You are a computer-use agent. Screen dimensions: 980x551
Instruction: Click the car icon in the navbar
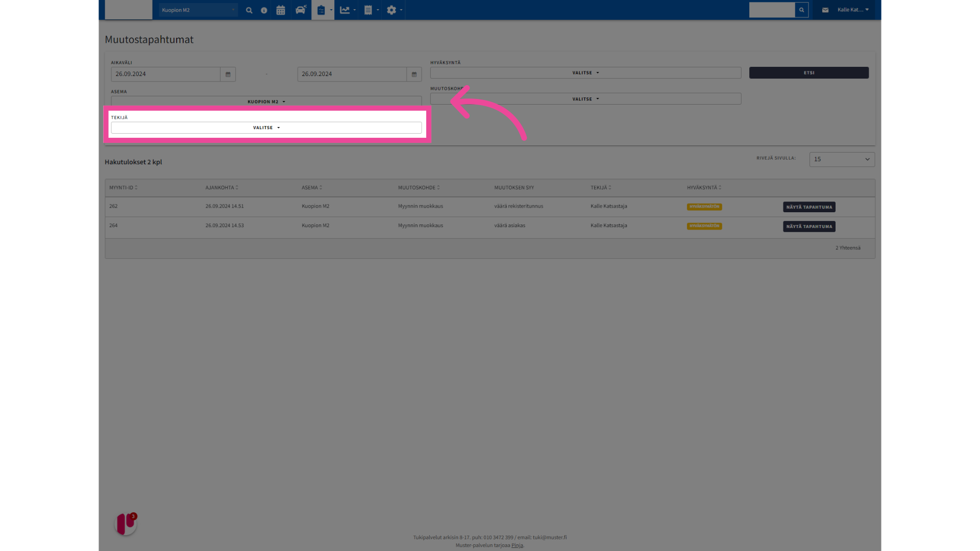[x=301, y=10]
